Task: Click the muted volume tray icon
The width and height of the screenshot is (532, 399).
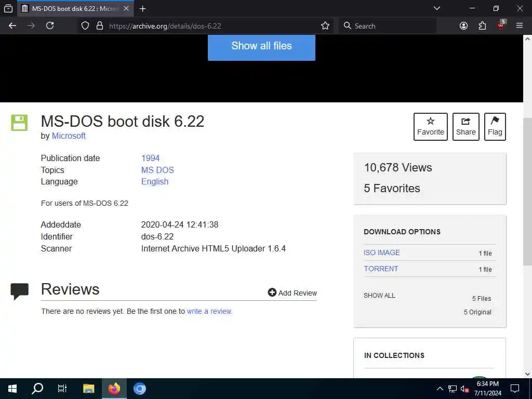Action: pos(464,389)
